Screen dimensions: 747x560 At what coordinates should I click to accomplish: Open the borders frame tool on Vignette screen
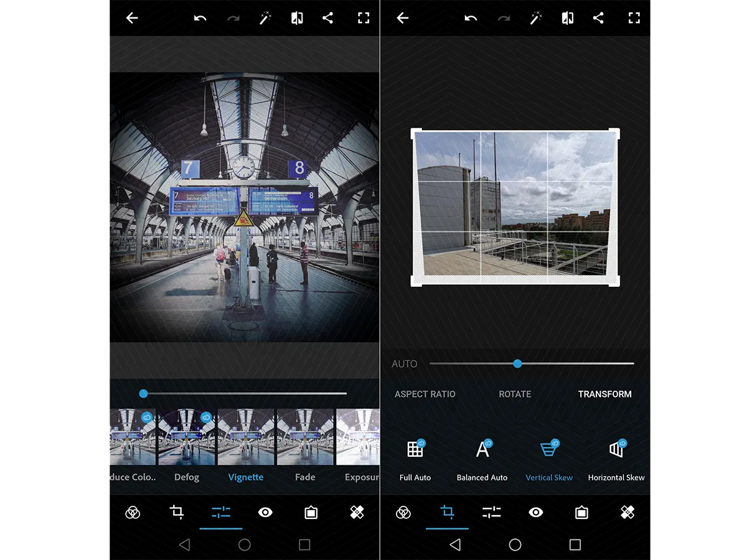[x=311, y=512]
